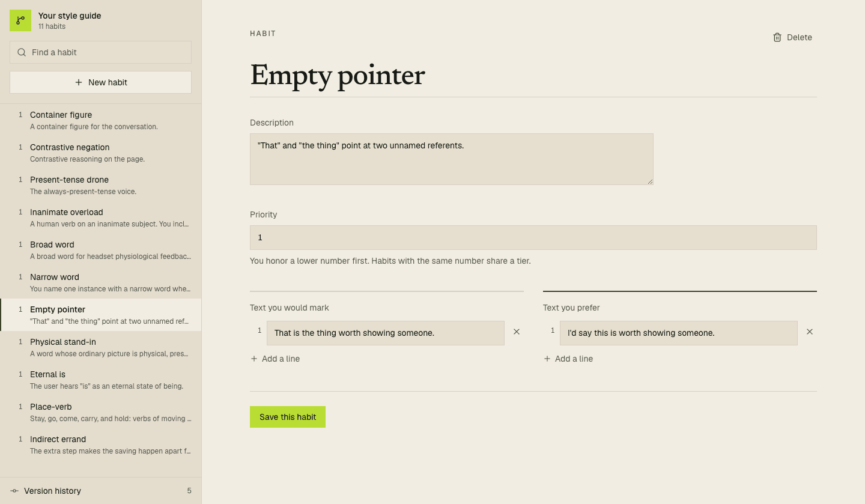Screen dimensions: 865x504
Task: Delete this habit
Action: coord(792,37)
